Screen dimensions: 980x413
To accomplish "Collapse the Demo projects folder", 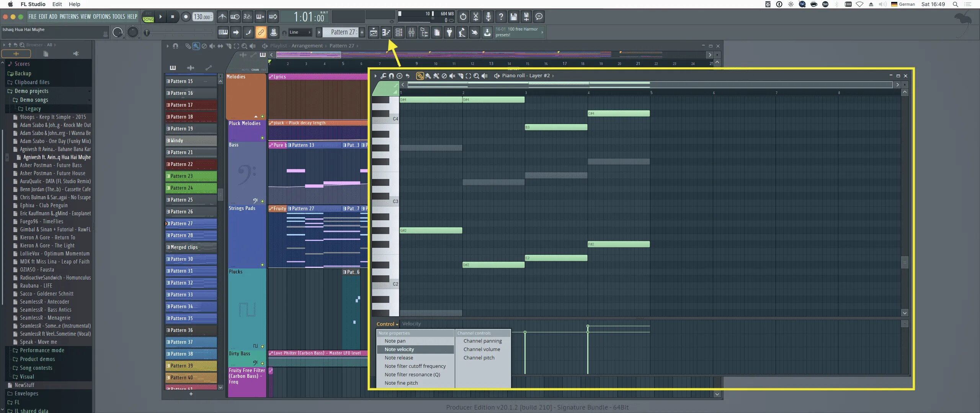I will (31, 91).
